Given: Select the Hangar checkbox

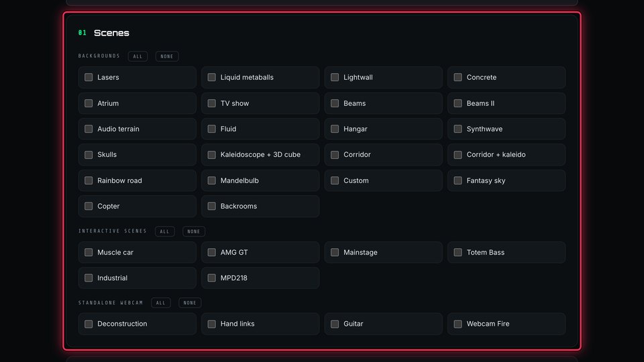Looking at the screenshot, I should tap(335, 129).
